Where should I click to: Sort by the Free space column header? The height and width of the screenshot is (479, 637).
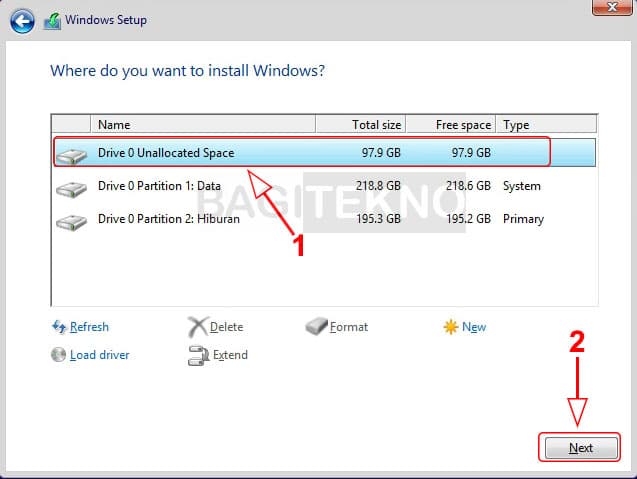coord(451,124)
